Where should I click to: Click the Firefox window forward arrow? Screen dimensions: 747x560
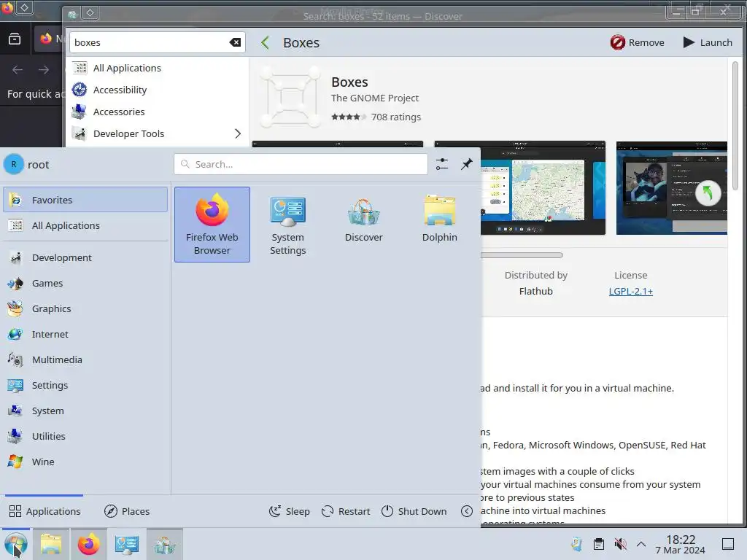click(44, 70)
